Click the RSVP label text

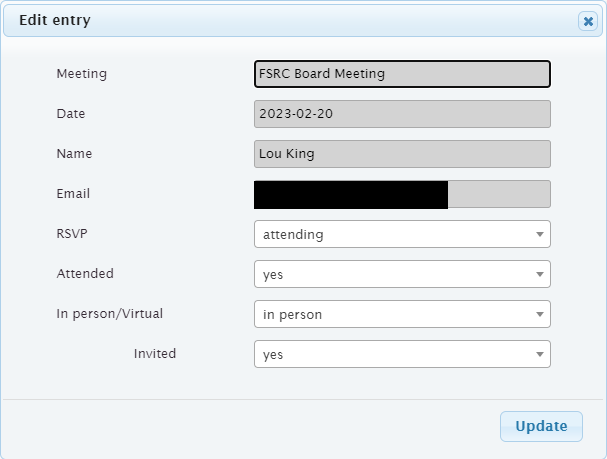[x=72, y=233]
